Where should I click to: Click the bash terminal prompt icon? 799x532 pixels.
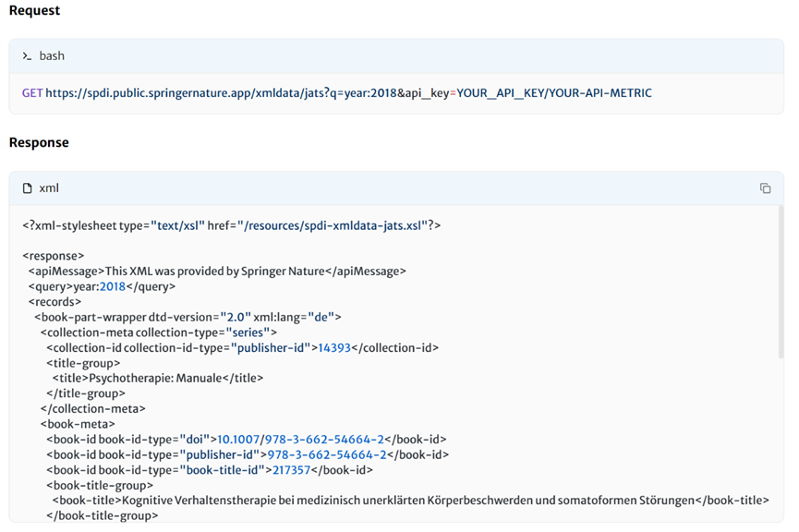27,56
